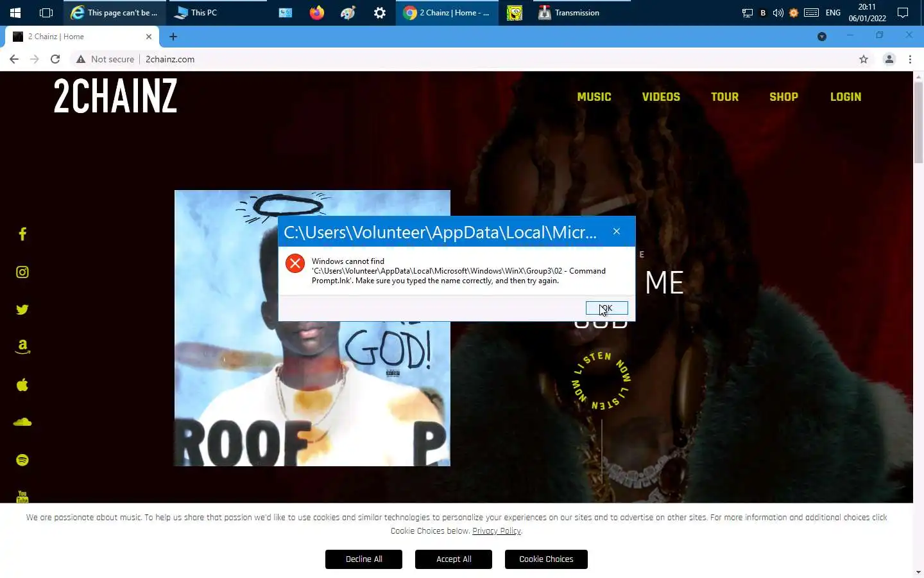Open the Chrome profile avatar

pyautogui.click(x=889, y=59)
